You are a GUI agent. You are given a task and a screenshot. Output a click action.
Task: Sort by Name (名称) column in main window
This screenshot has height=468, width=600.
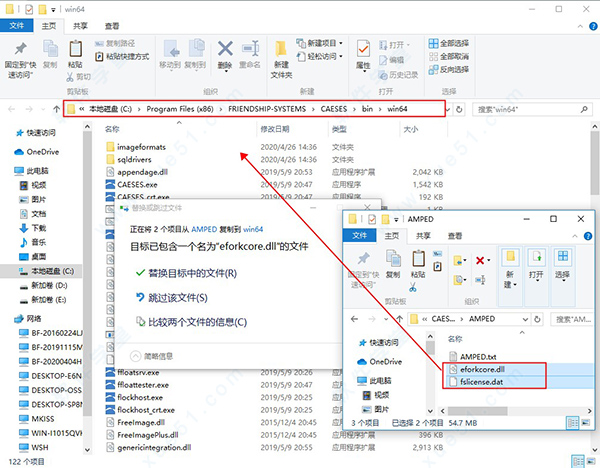(112, 129)
